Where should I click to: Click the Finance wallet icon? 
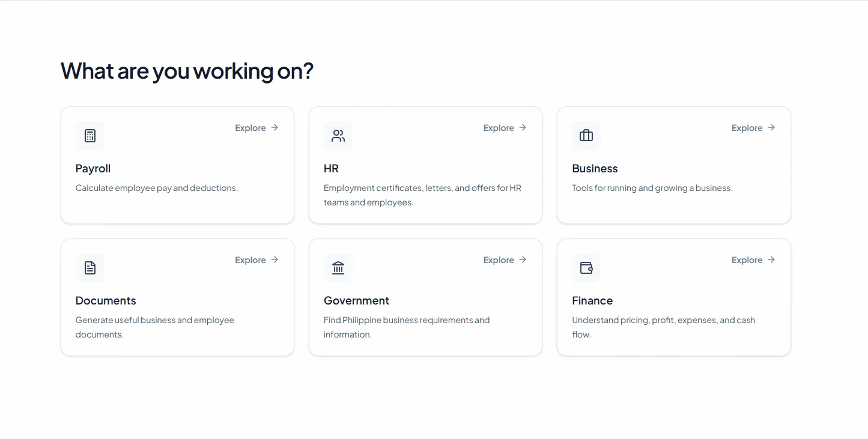tap(586, 268)
